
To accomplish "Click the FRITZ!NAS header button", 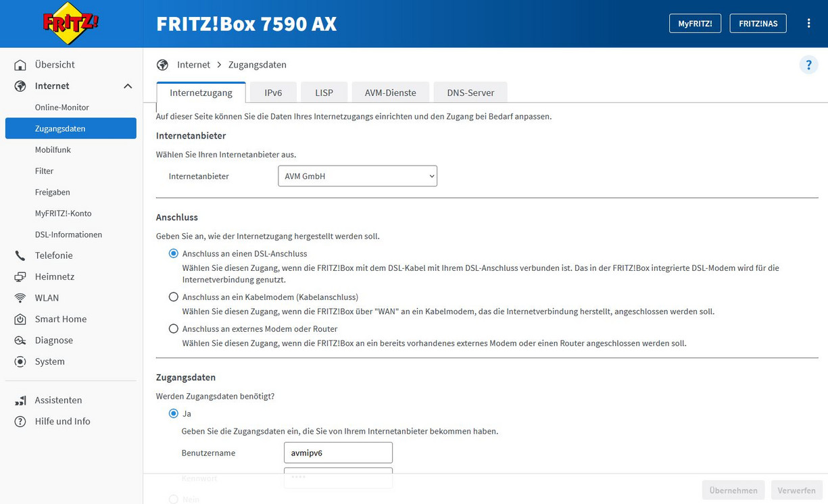I will 758,23.
